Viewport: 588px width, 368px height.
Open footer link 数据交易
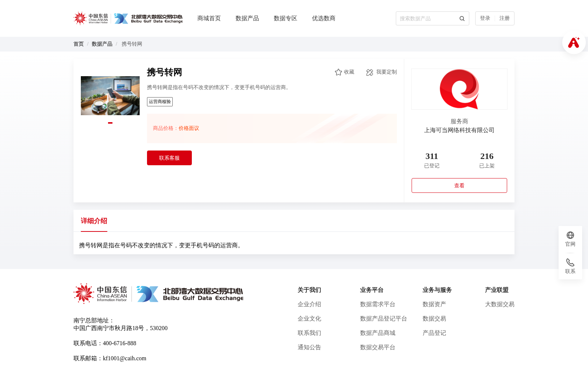click(434, 319)
